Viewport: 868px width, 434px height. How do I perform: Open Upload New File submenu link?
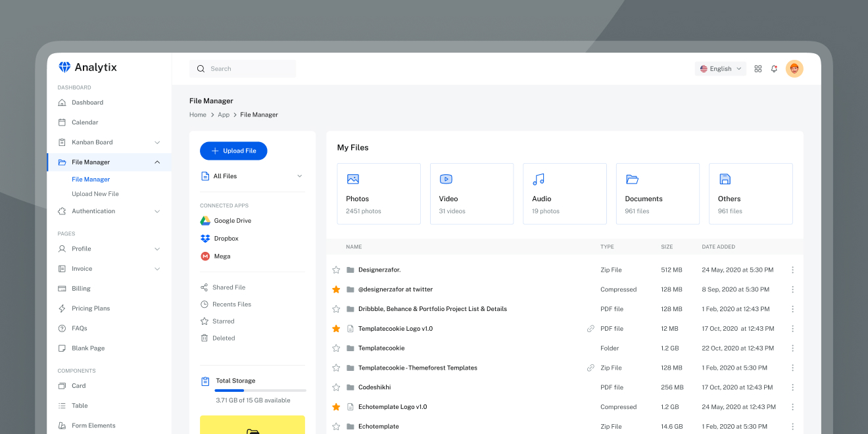point(95,194)
